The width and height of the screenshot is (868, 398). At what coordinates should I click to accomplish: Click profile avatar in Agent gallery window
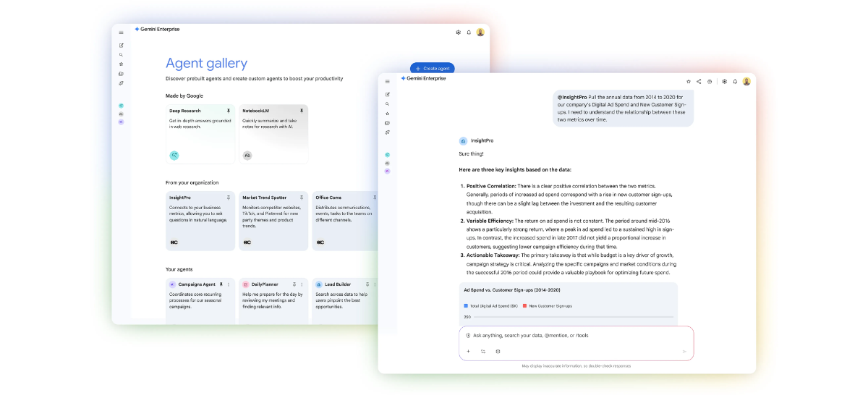point(480,33)
